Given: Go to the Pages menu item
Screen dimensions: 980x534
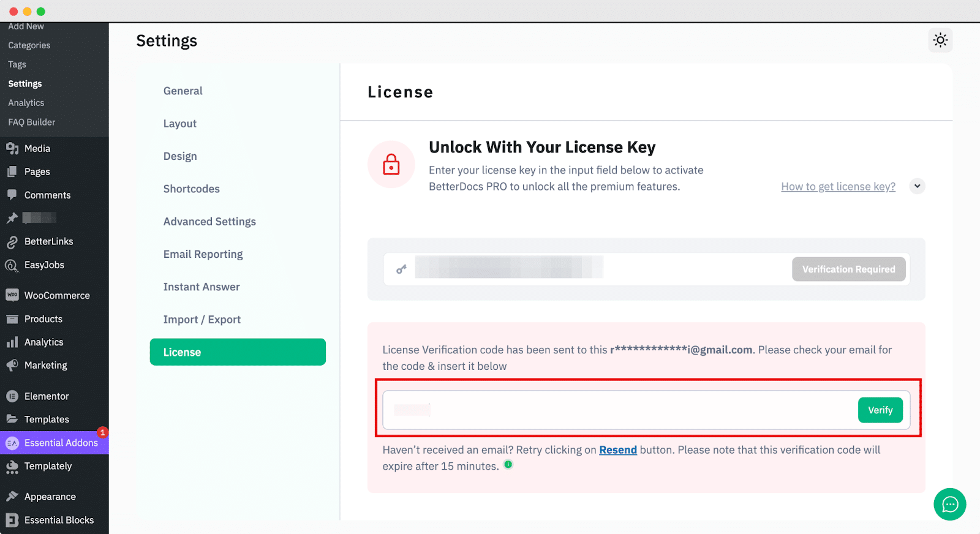Looking at the screenshot, I should 37,172.
